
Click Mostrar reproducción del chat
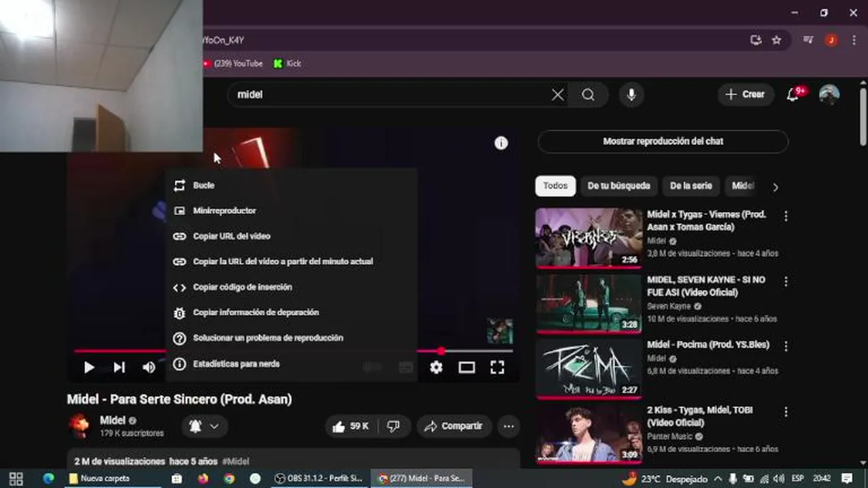(x=663, y=142)
